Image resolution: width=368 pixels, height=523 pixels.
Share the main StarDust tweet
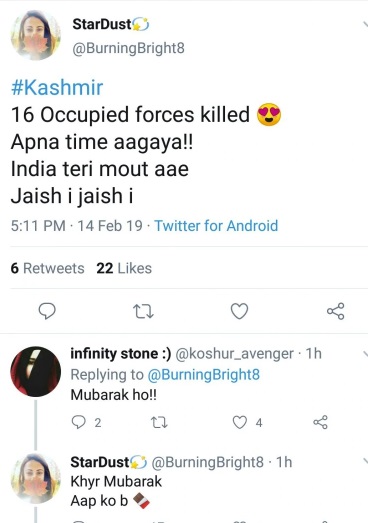(336, 311)
